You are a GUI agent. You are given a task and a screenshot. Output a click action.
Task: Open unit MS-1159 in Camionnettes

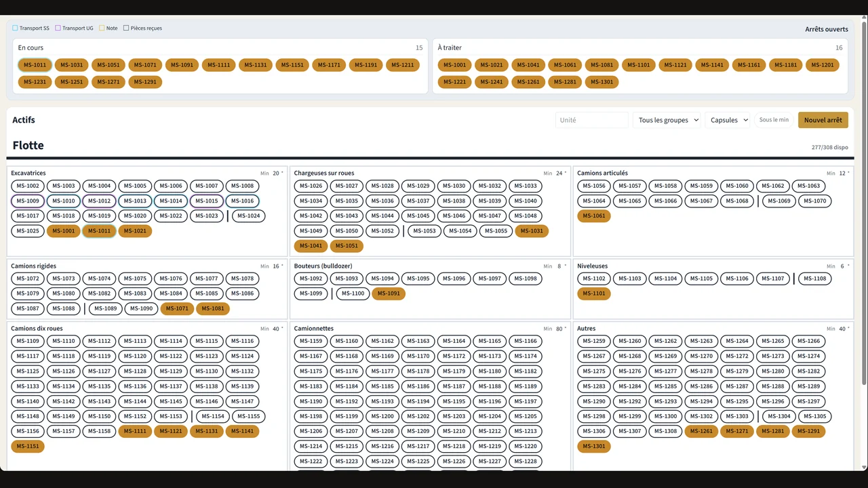click(x=311, y=341)
